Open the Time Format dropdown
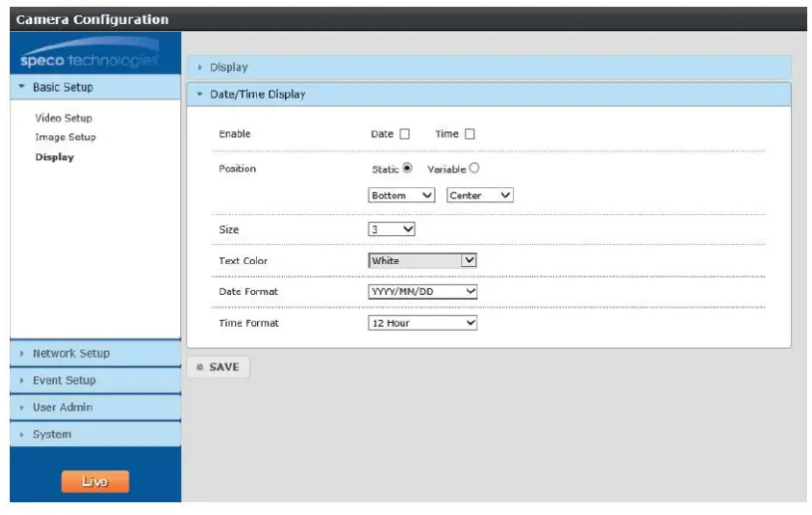Screen dimensions: 812x515 [x=422, y=323]
